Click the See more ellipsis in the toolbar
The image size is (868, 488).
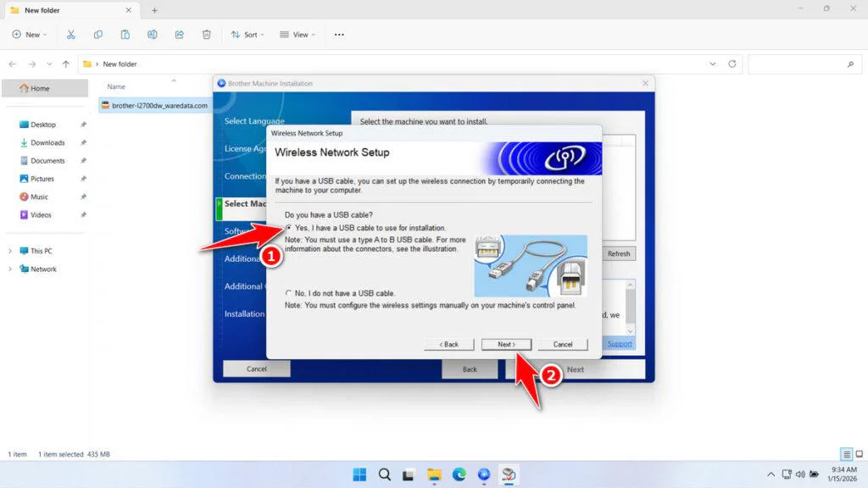click(x=339, y=34)
